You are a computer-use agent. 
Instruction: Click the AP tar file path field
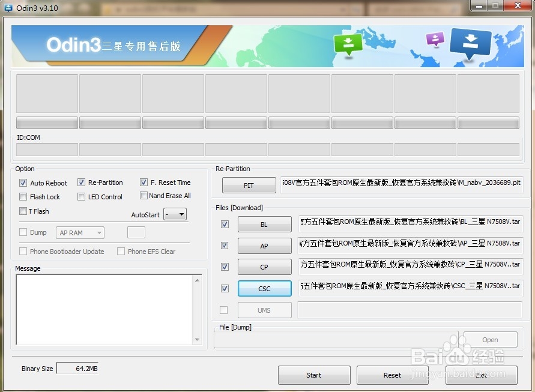click(411, 246)
